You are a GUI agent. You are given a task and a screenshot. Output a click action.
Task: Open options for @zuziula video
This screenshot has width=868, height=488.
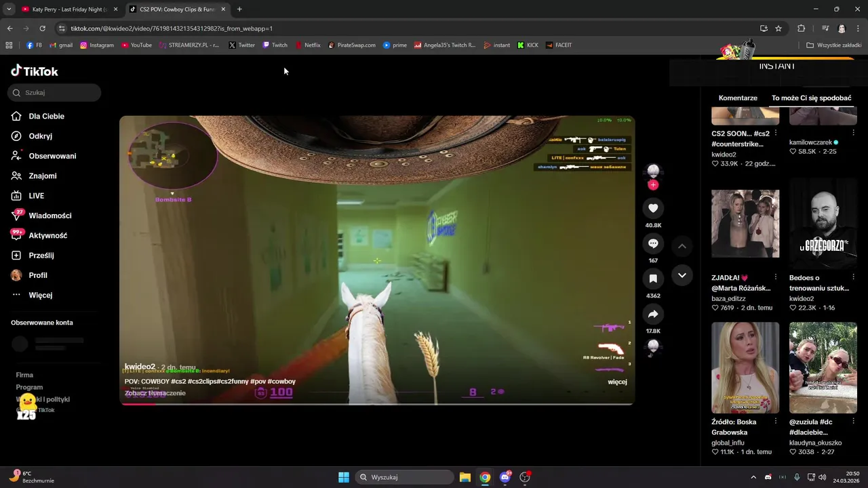tap(853, 422)
